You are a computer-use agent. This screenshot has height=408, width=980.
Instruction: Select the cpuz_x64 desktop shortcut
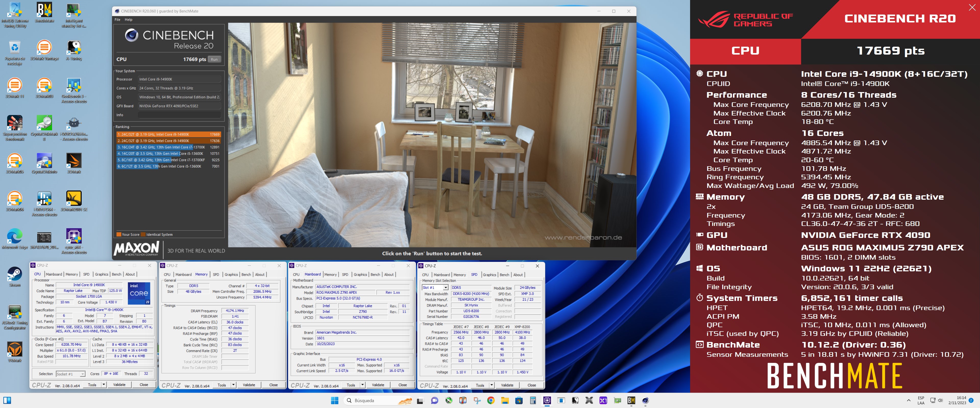point(74,241)
